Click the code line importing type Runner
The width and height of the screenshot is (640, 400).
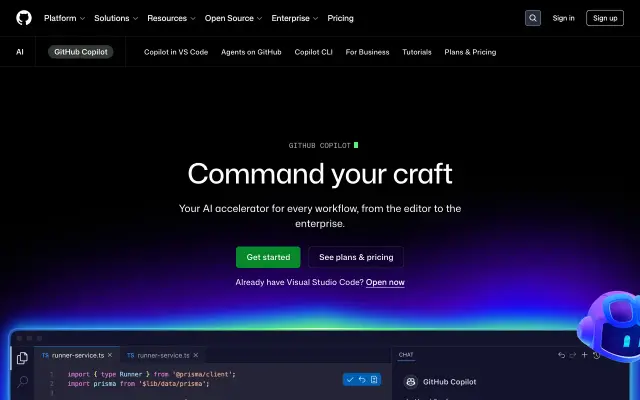pos(151,374)
